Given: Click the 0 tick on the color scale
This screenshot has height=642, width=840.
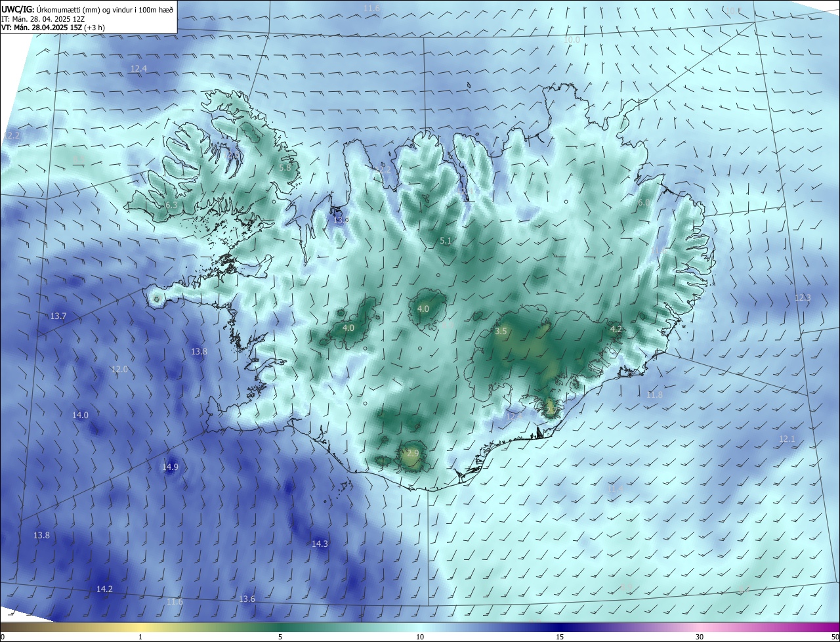Looking at the screenshot, I should pyautogui.click(x=3, y=637).
